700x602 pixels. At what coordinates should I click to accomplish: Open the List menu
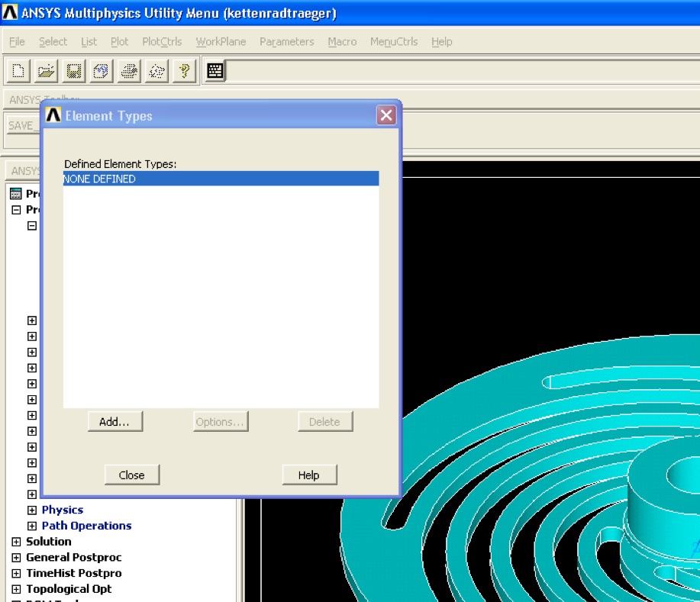coord(89,41)
